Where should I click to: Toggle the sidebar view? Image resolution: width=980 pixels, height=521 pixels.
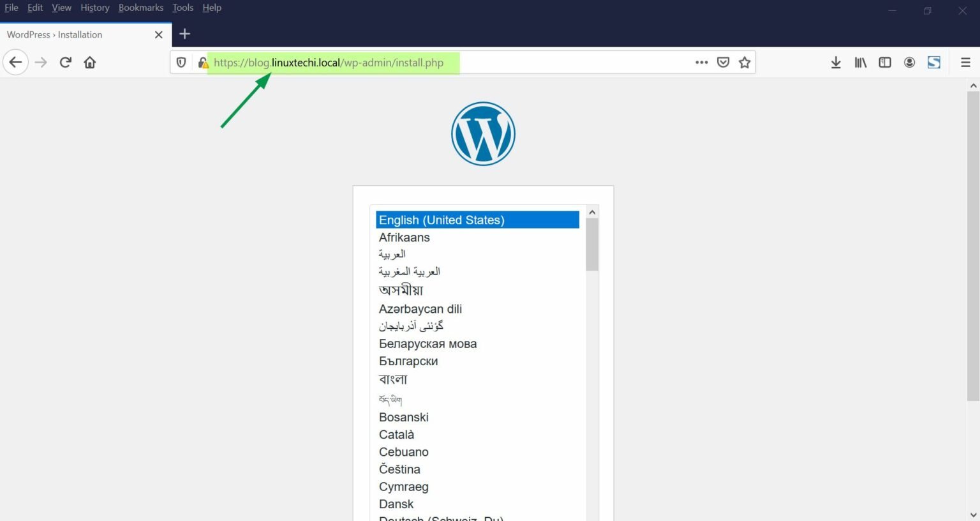pos(885,63)
